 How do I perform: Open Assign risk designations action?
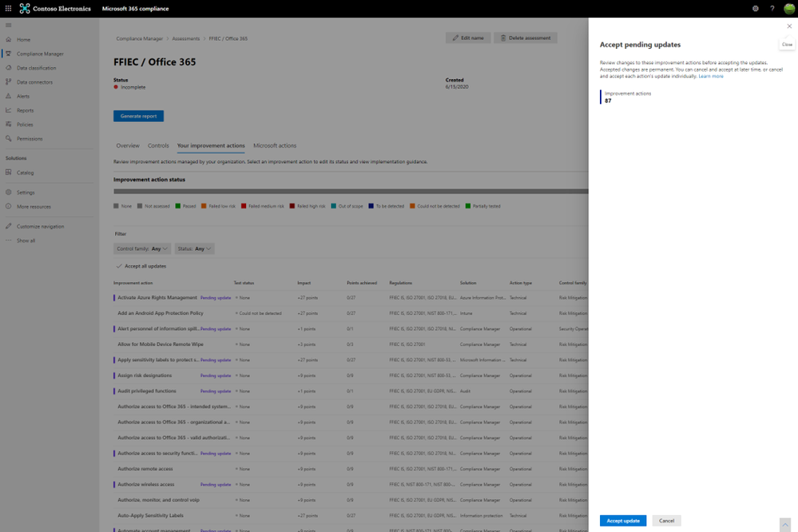click(145, 375)
